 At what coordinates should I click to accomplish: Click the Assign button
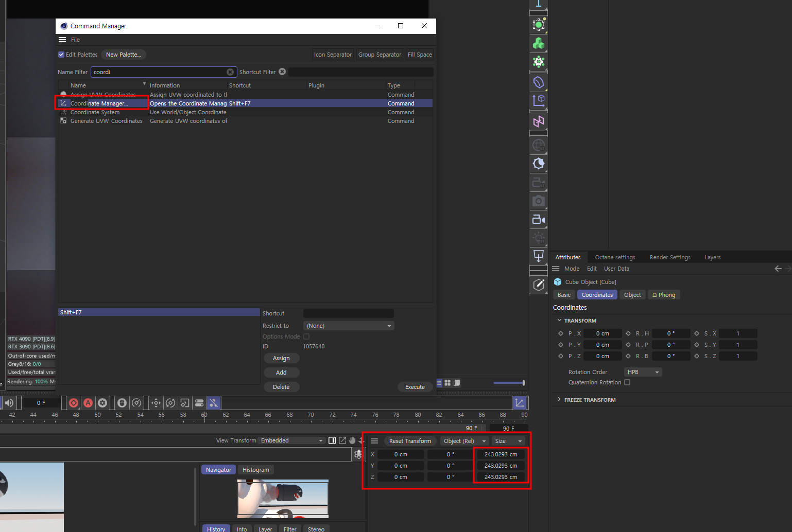pos(281,358)
